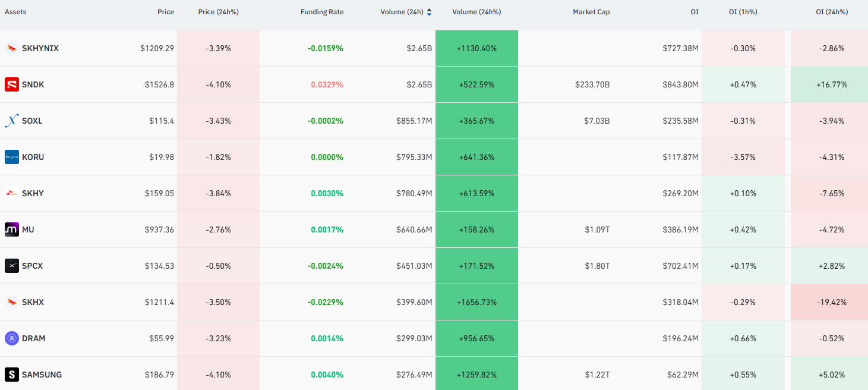Image resolution: width=868 pixels, height=390 pixels.
Task: Click the SKHY asset logo icon
Action: tap(12, 193)
